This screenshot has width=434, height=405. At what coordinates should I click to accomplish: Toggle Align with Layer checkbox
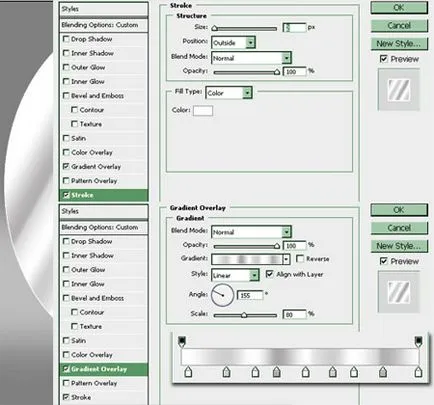[269, 274]
